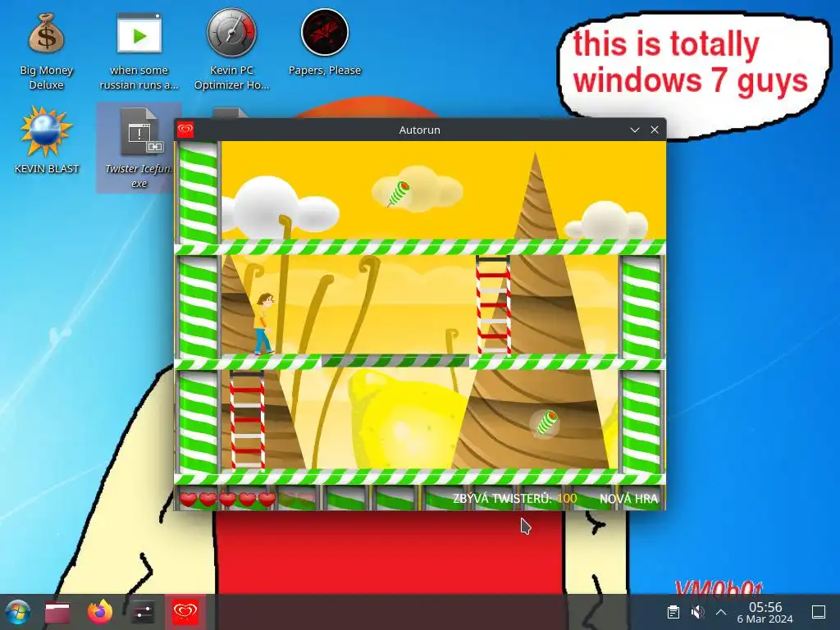The width and height of the screenshot is (840, 630).
Task: Click NOVÁ HRA to start a new game
Action: click(628, 499)
